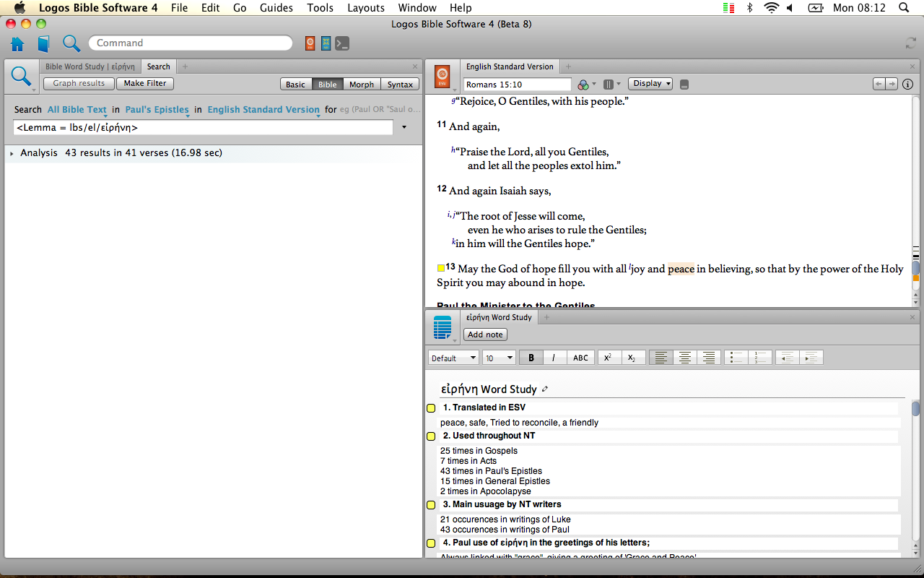Screen dimensions: 924x578
Task: Click the Add note button
Action: coord(485,335)
